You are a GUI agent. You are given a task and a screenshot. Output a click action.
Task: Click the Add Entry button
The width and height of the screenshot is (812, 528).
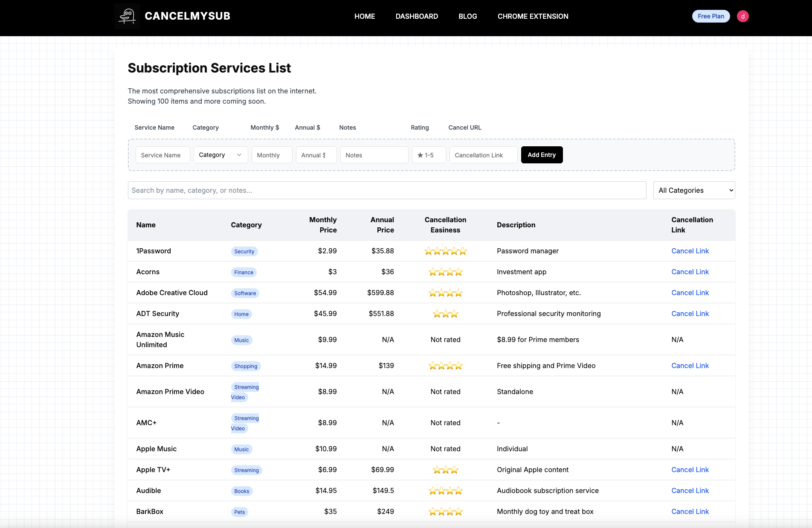pos(542,155)
